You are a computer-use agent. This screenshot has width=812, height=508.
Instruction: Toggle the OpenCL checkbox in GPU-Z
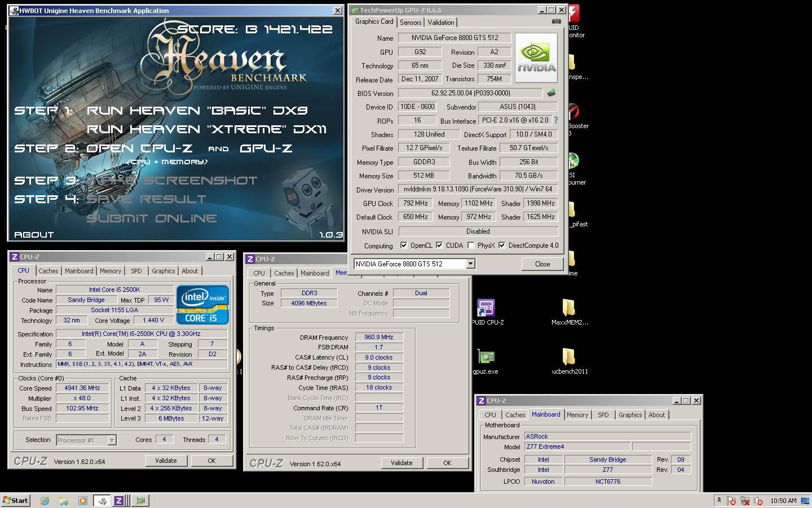point(404,246)
